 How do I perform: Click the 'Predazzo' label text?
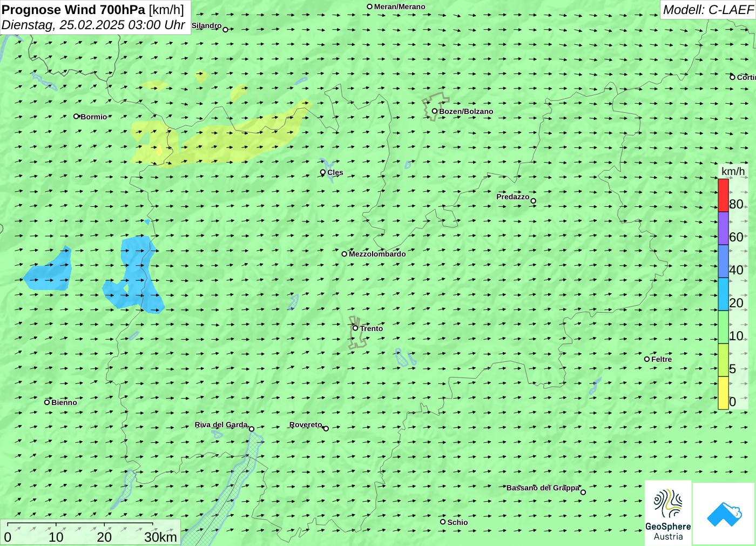[x=513, y=197]
